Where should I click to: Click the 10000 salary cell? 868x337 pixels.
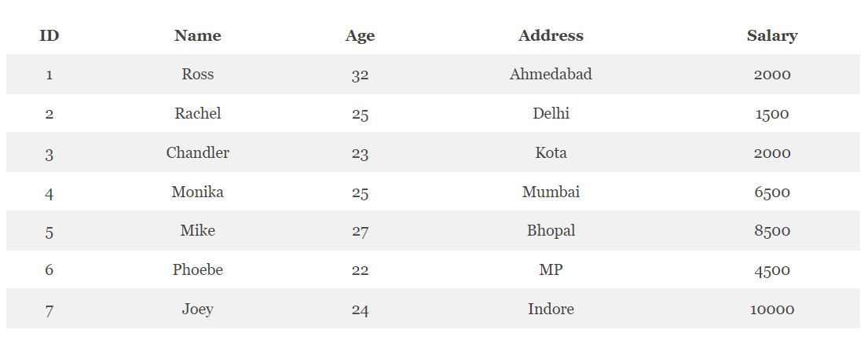772,310
